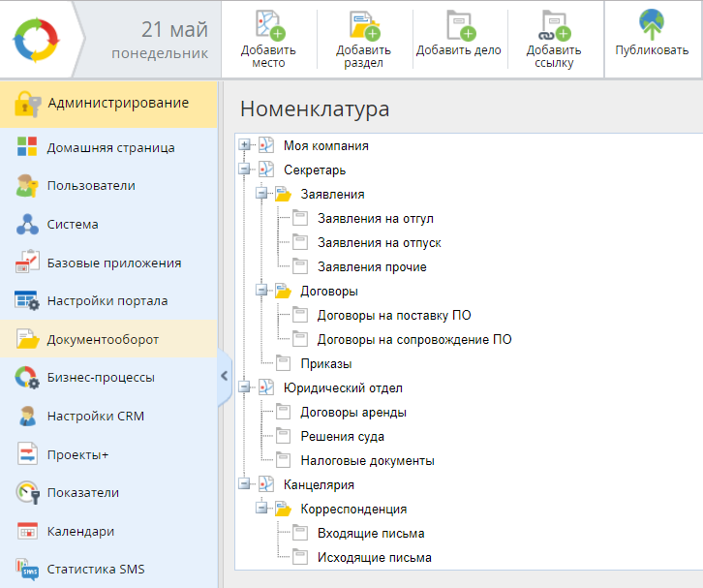This screenshot has width=703, height=588.
Task: Click the Календари calendar icon
Action: coord(27,531)
